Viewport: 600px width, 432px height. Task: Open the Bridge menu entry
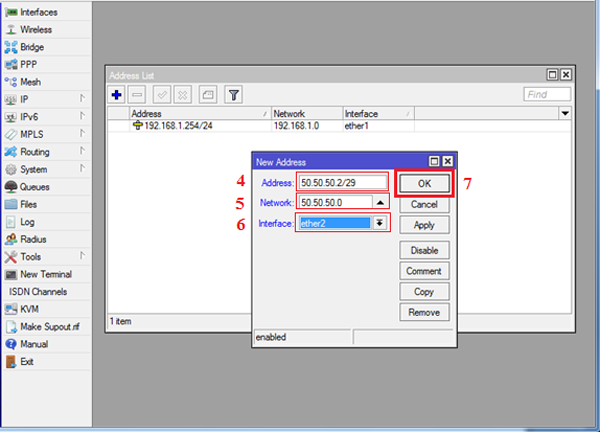click(32, 47)
